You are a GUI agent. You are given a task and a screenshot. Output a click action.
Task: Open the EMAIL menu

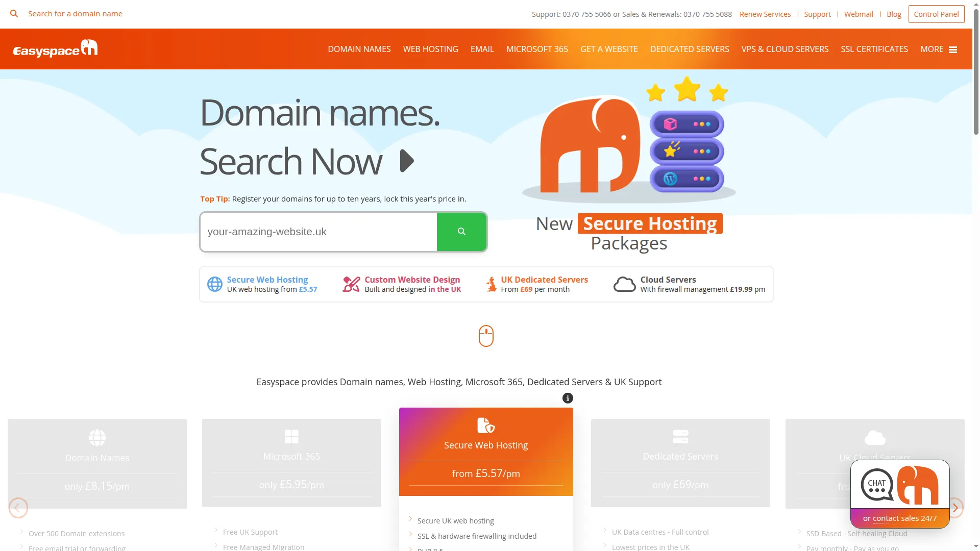482,49
